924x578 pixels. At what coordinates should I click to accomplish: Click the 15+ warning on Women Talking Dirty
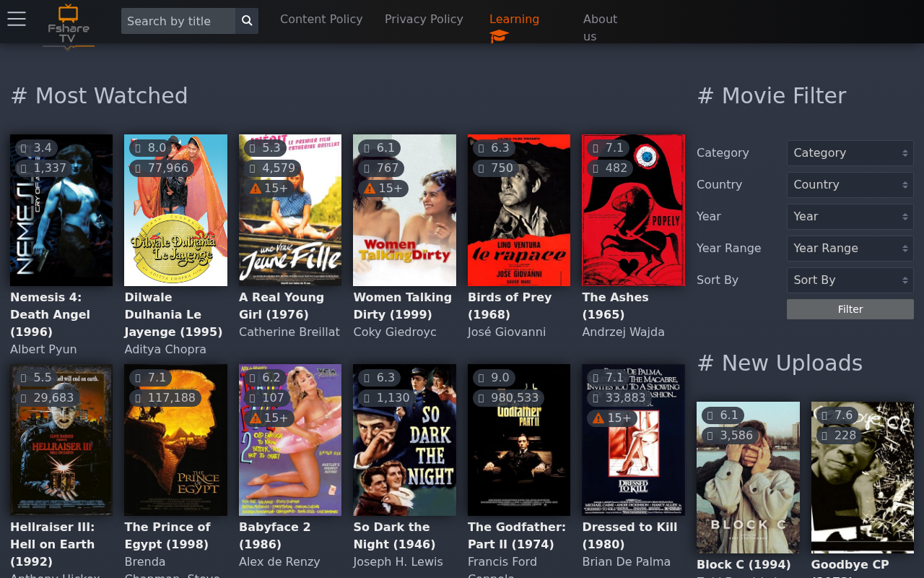[x=383, y=189]
